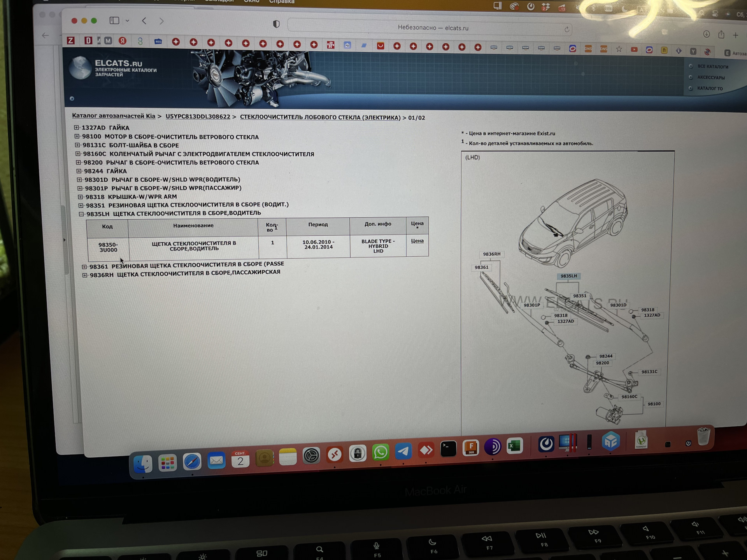Open Finder from the Dock
Screen dimensions: 747x560
(143, 464)
